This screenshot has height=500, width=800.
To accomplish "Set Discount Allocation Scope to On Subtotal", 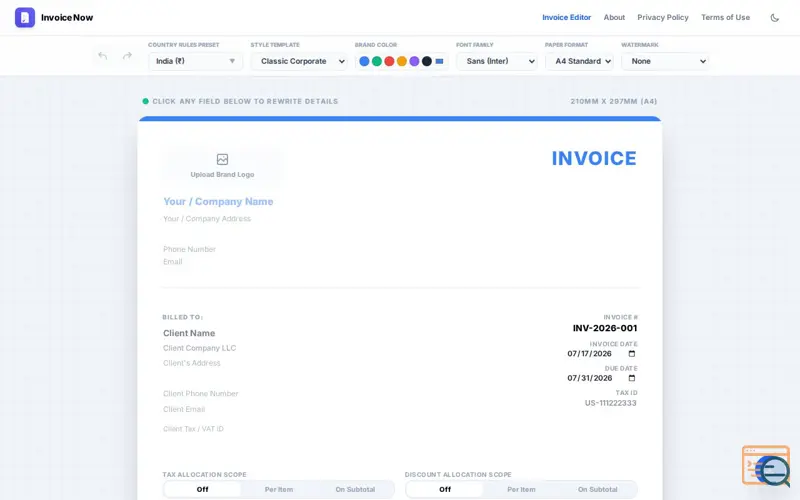I will [x=597, y=489].
